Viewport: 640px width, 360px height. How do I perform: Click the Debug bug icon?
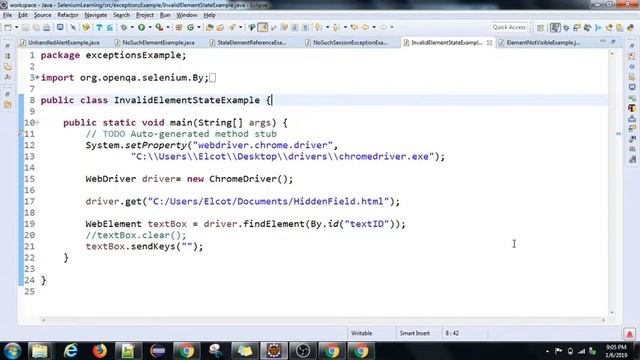pos(124,27)
